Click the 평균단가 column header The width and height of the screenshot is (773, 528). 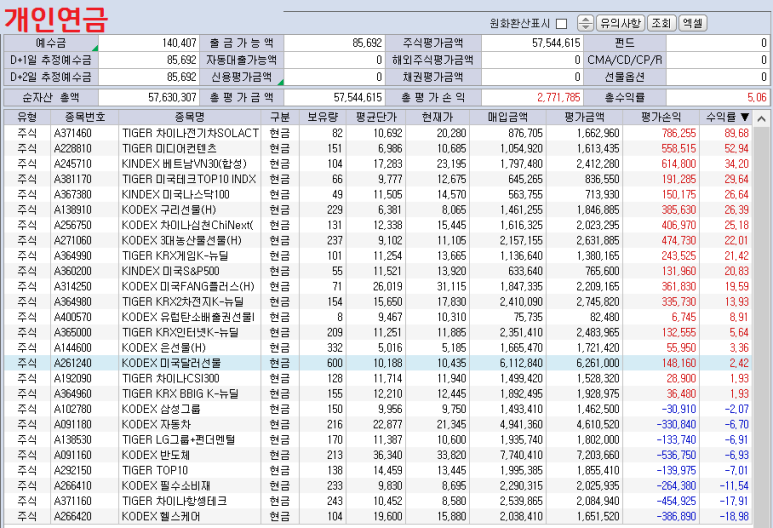tap(376, 117)
